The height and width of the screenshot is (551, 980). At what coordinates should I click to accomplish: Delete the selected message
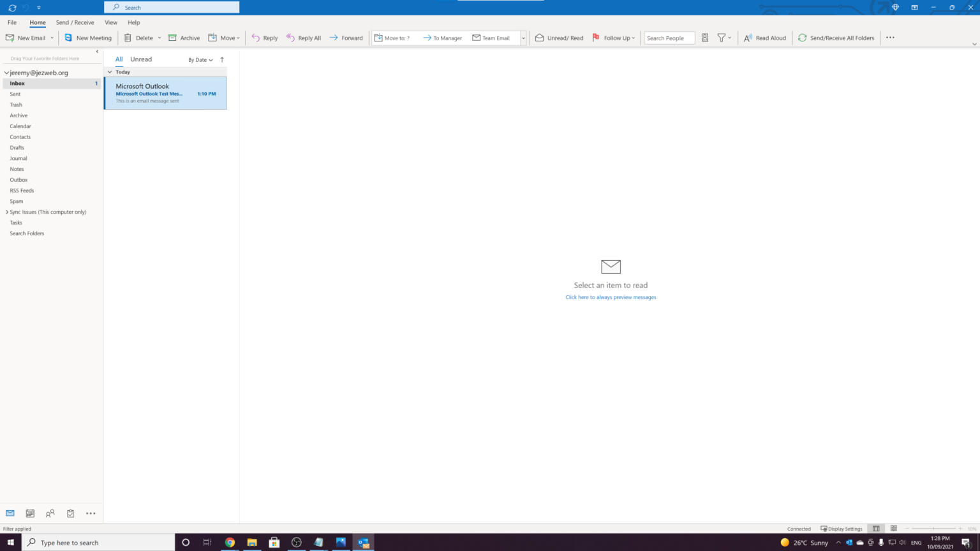point(138,38)
